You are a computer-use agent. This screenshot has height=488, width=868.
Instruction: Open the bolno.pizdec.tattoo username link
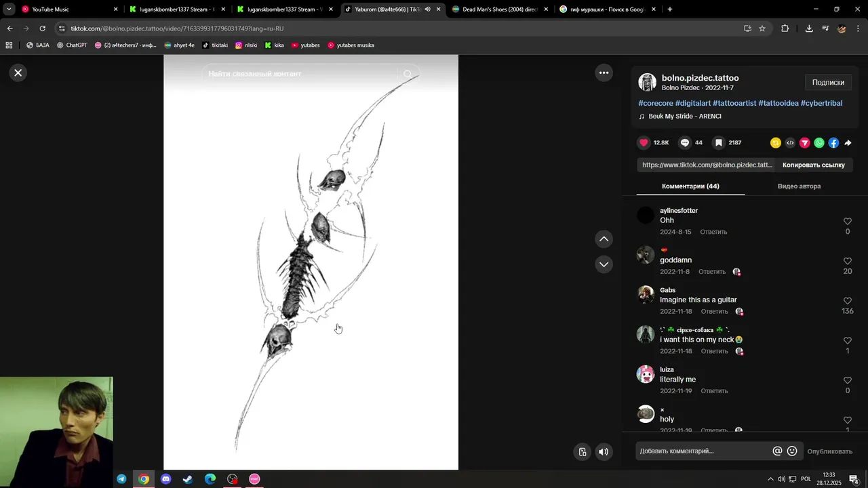point(700,78)
